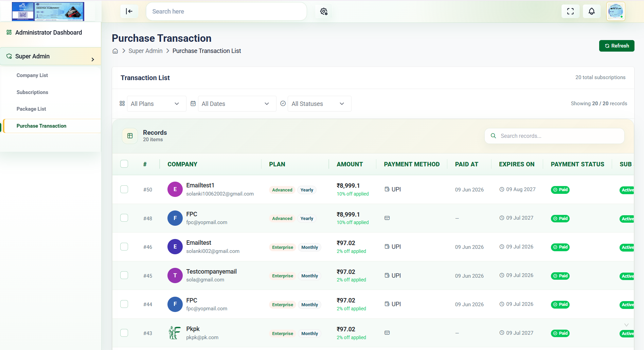Image resolution: width=644 pixels, height=350 pixels.
Task: Click the check-circle icon beside All Statuses
Action: 283,104
